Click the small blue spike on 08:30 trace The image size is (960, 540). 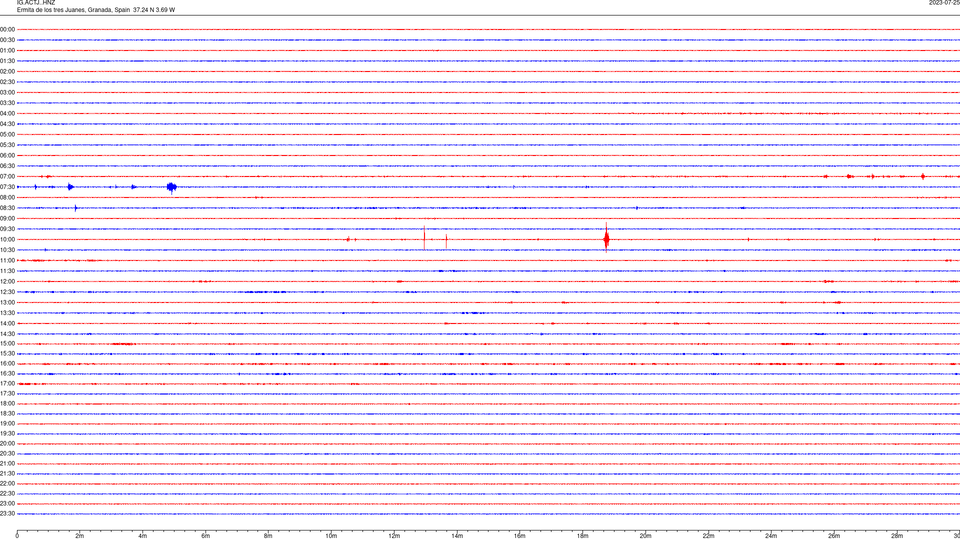pyautogui.click(x=76, y=208)
